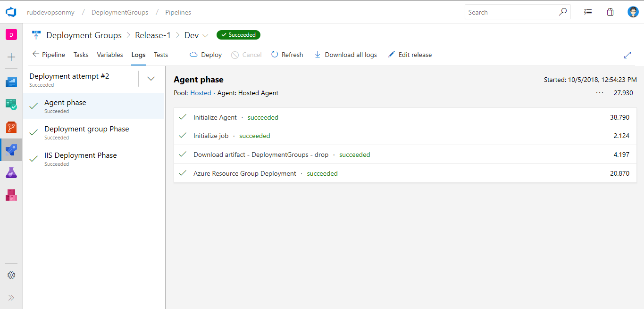
Task: Open the Repos sidebar icon
Action: pyautogui.click(x=11, y=127)
